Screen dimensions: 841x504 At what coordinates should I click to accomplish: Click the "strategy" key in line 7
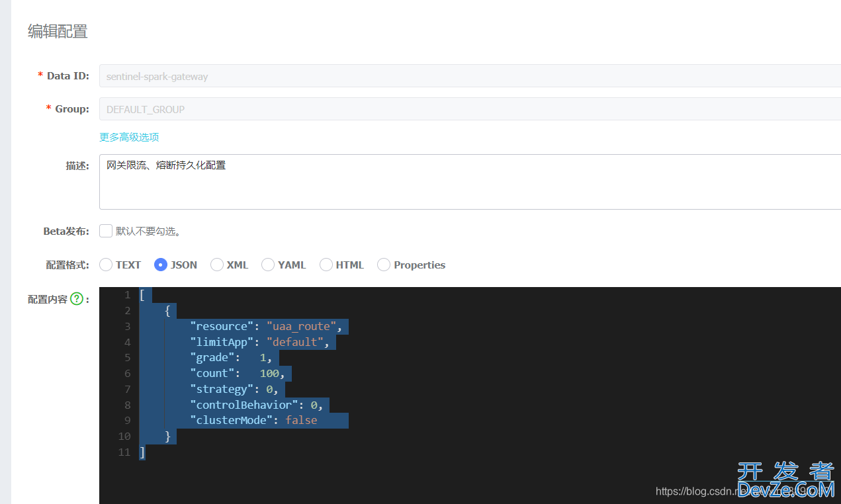(x=222, y=389)
